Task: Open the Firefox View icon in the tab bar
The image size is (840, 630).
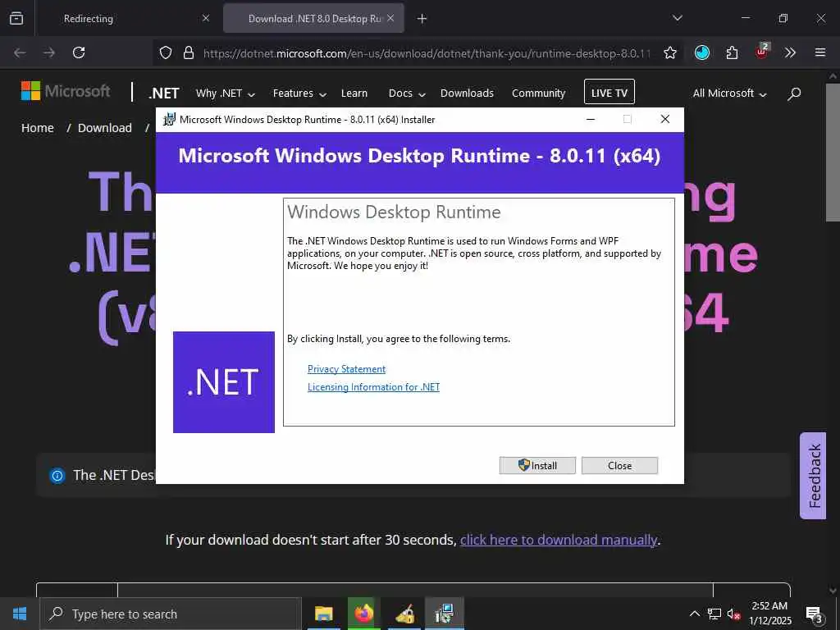Action: click(x=16, y=18)
